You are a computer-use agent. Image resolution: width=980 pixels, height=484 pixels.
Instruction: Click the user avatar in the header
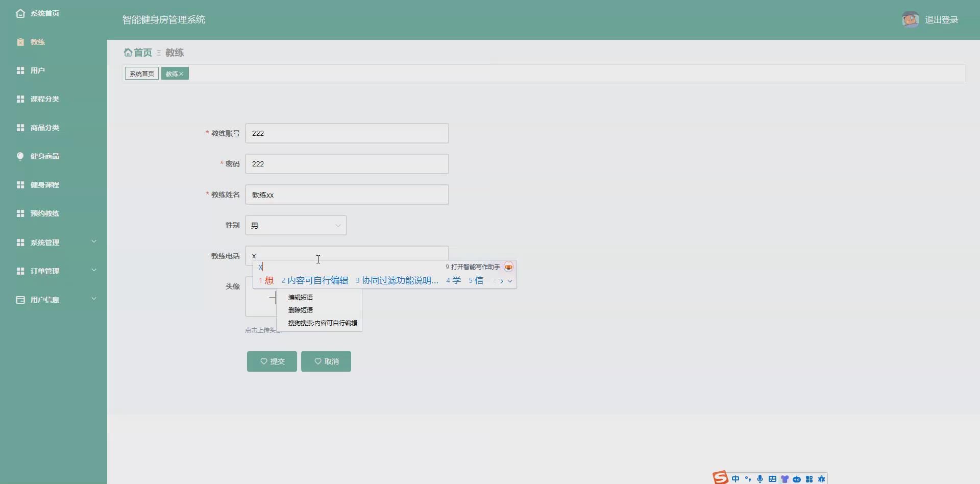click(x=911, y=19)
